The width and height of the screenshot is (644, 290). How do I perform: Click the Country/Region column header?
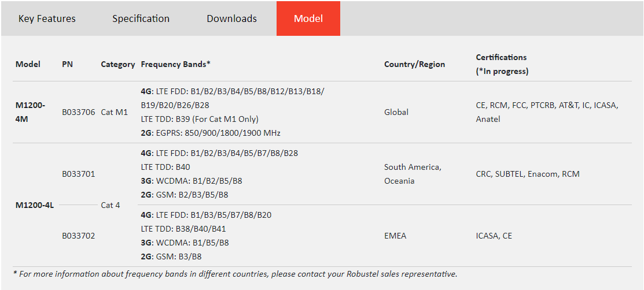414,64
